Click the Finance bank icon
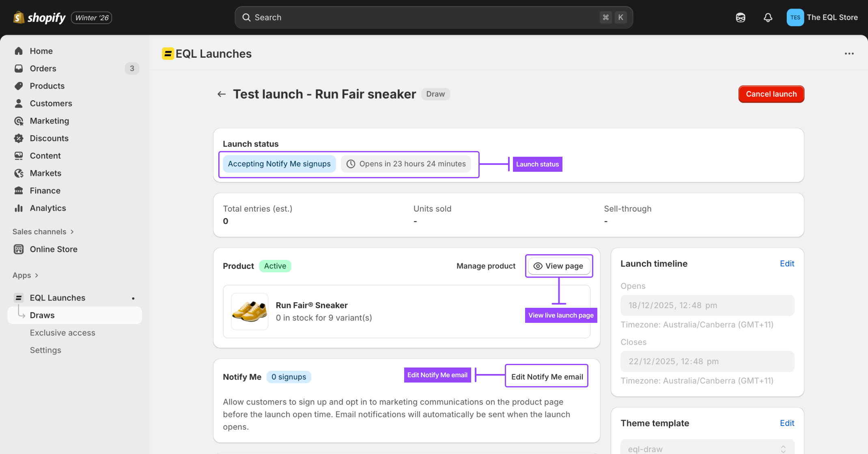Image resolution: width=868 pixels, height=454 pixels. click(19, 190)
